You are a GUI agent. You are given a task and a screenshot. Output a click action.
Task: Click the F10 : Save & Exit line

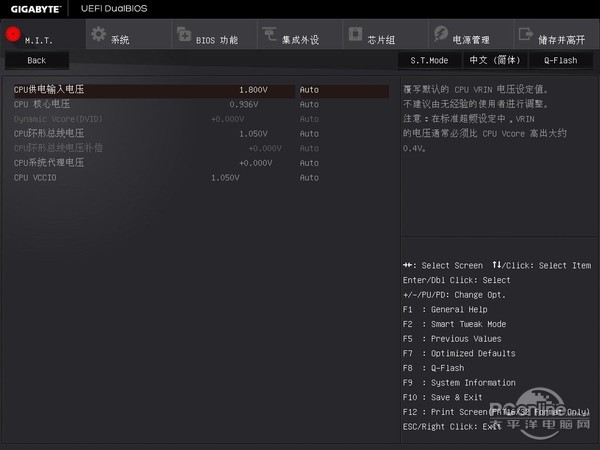443,397
